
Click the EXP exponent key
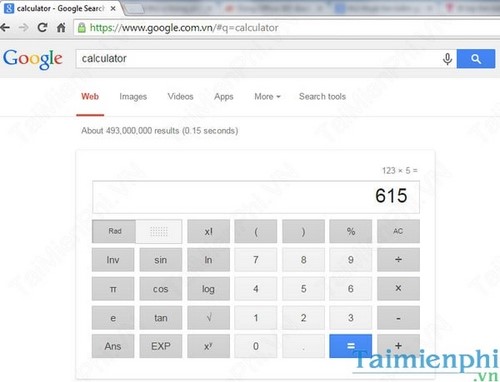(x=161, y=346)
